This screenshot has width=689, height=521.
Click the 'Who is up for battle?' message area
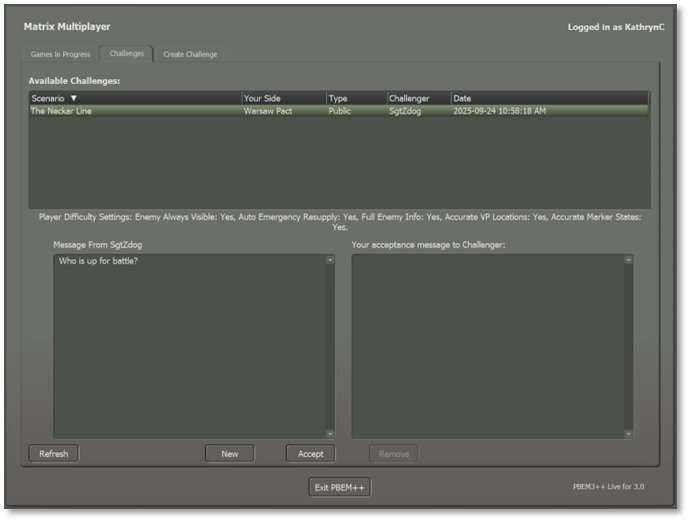click(x=190, y=345)
